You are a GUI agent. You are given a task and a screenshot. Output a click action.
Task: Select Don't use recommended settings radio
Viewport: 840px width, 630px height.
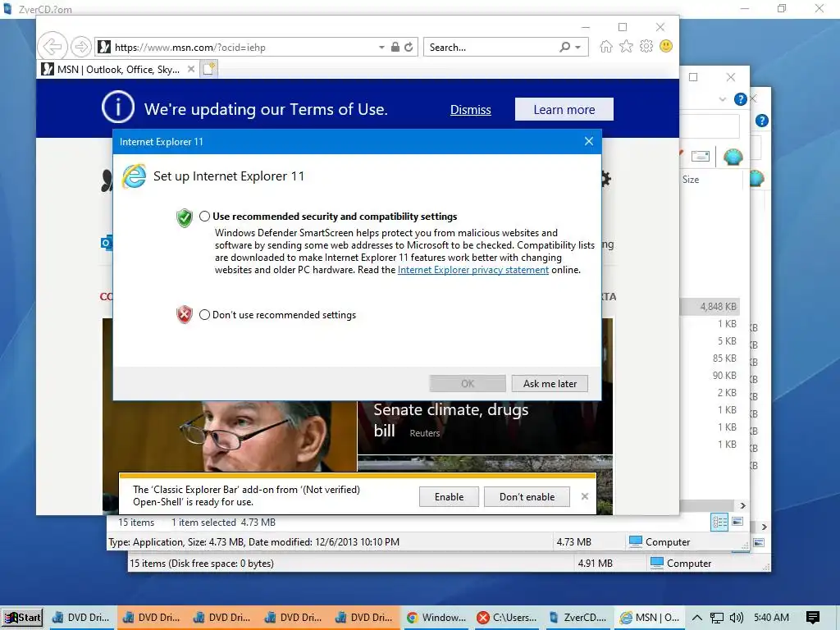point(204,315)
